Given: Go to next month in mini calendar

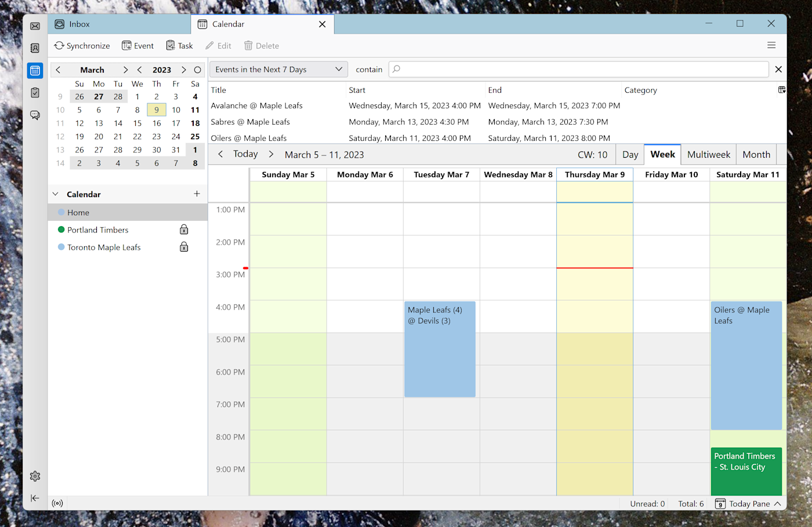Looking at the screenshot, I should [x=125, y=70].
